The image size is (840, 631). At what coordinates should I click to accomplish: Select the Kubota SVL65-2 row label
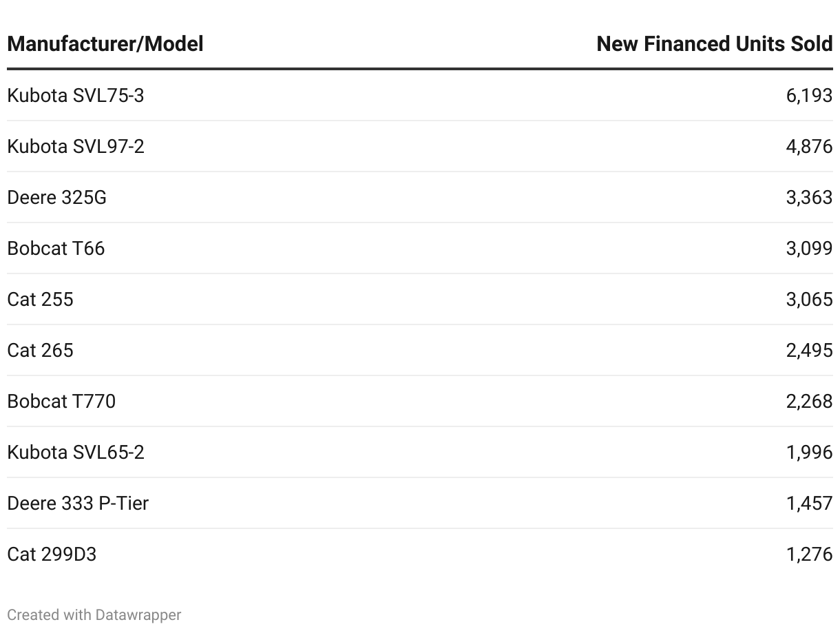point(76,453)
